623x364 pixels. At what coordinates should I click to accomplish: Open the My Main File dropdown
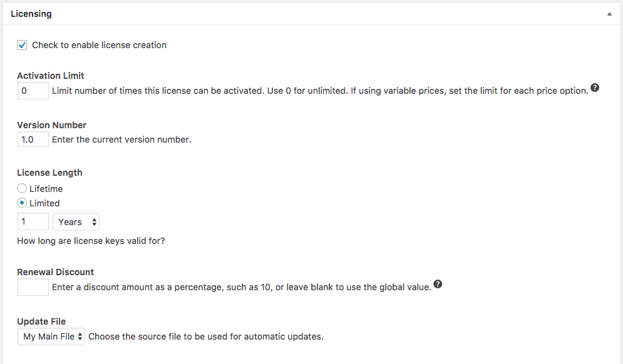pyautogui.click(x=51, y=336)
